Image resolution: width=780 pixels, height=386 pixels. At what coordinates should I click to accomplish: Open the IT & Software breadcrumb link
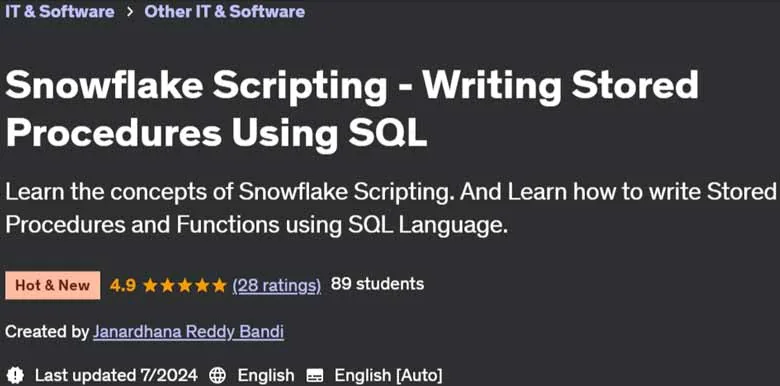tap(60, 11)
